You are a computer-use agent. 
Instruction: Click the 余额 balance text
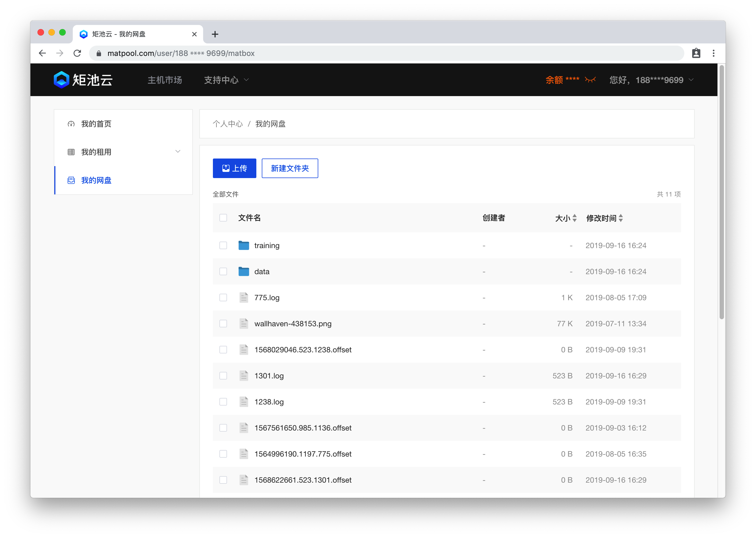(562, 80)
